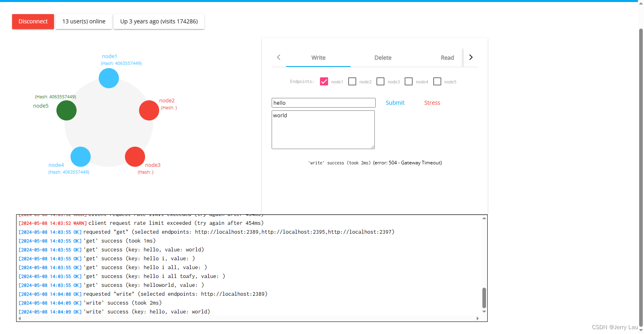Click the log panel vertical scrollbar thumb
644x334 pixels.
point(484,298)
